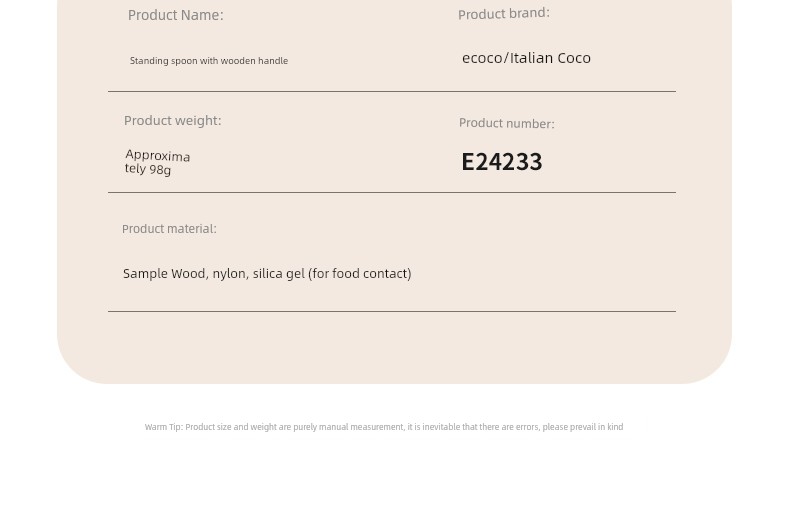Click the Warm Tip disclaimer text

384,427
